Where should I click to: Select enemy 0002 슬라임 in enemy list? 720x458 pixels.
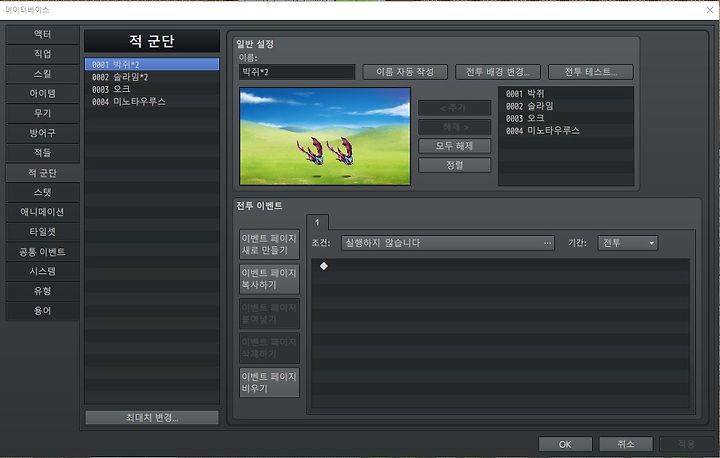566,106
